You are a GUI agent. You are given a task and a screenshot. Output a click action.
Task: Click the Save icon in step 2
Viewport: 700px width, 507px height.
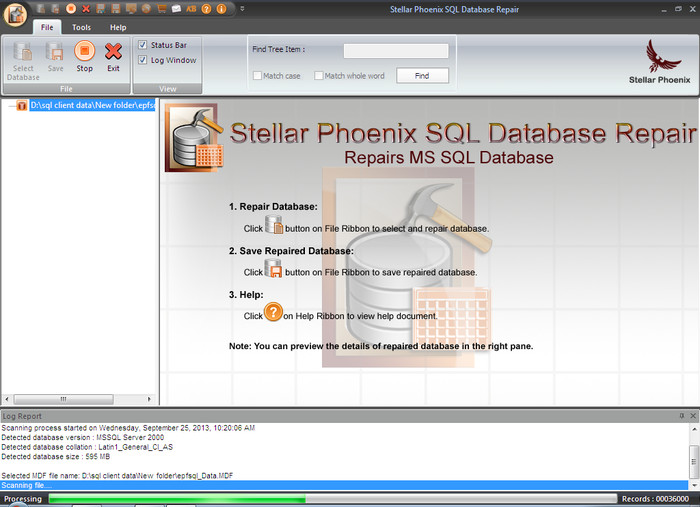click(273, 268)
